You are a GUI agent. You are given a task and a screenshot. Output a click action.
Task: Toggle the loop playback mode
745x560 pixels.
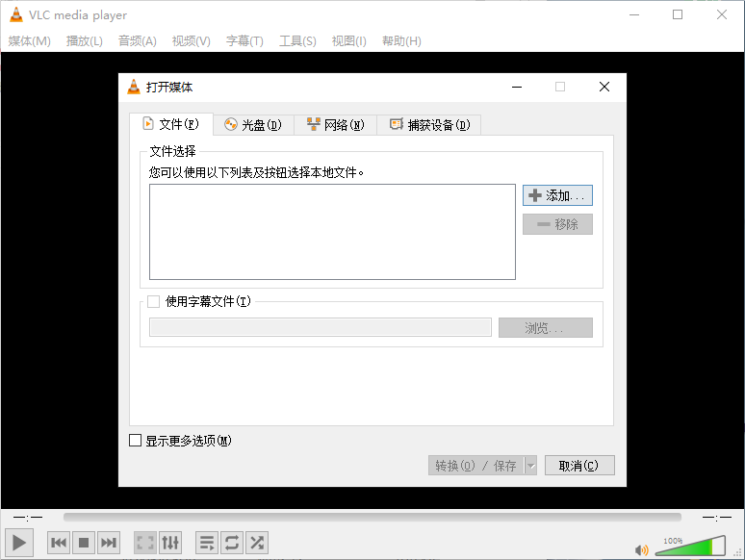[232, 543]
